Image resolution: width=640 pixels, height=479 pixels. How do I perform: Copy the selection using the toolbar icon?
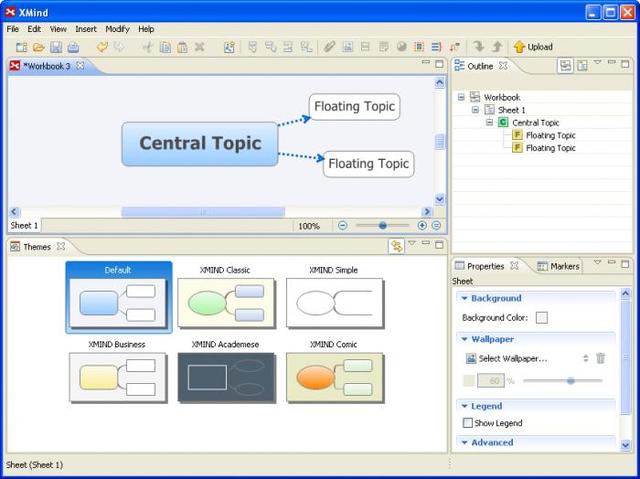[x=165, y=47]
